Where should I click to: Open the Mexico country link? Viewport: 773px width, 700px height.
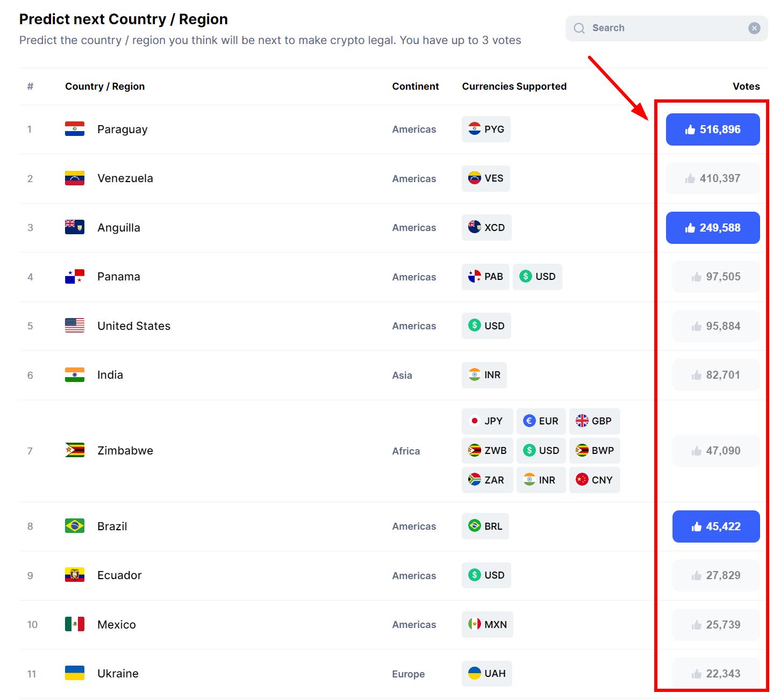point(117,624)
